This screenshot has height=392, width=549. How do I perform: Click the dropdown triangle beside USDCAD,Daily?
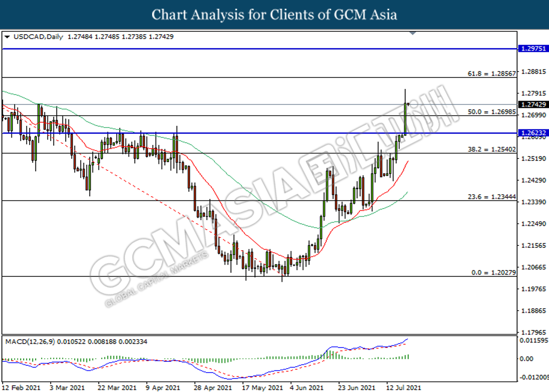(7, 37)
